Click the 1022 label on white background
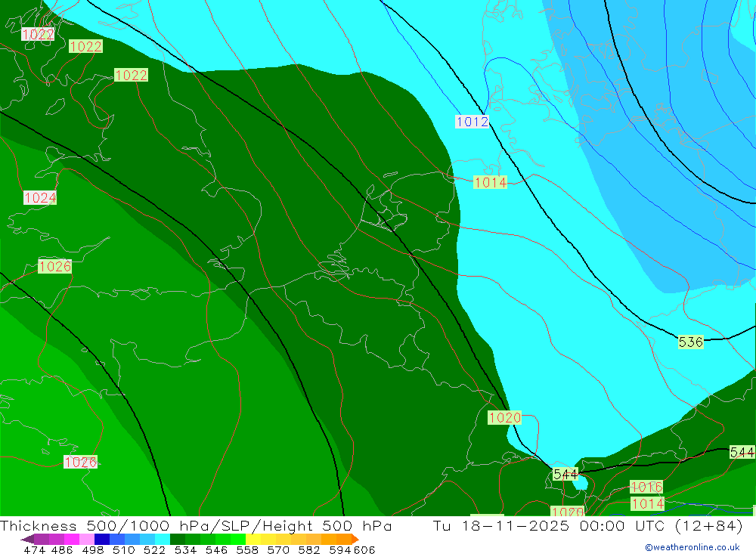756x554 pixels. [38, 34]
